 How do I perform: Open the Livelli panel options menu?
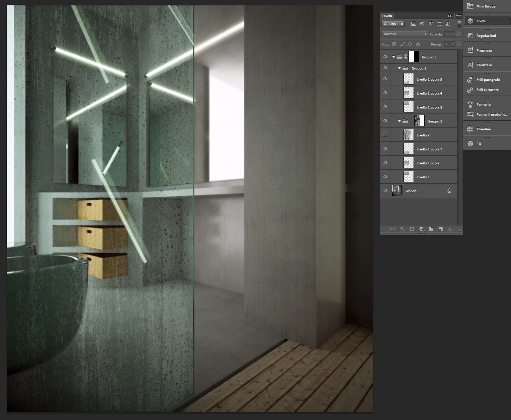click(x=458, y=16)
